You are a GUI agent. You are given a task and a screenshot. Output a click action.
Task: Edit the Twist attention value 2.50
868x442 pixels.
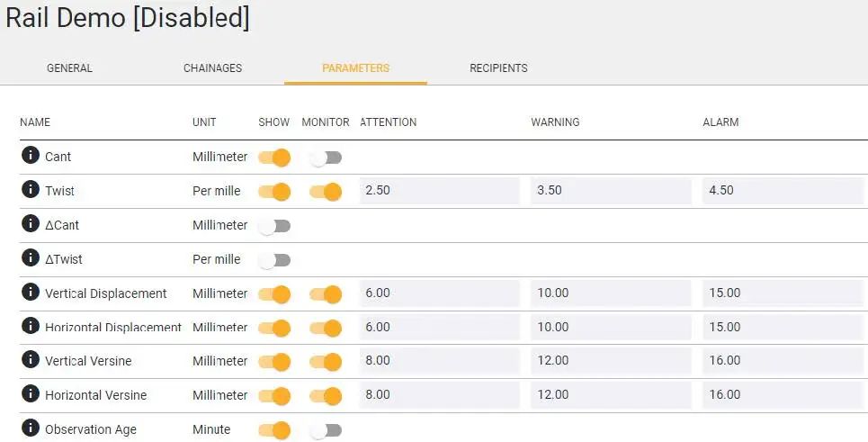(x=440, y=191)
